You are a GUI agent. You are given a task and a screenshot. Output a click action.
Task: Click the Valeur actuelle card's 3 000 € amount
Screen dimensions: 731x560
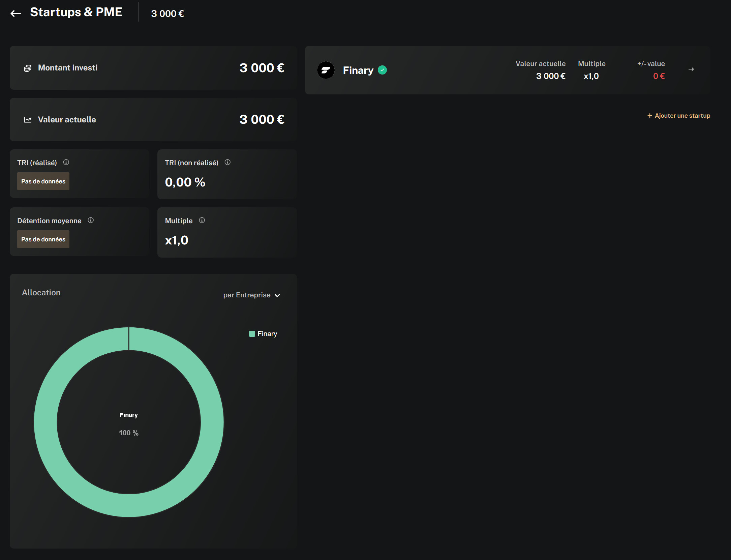(x=262, y=119)
